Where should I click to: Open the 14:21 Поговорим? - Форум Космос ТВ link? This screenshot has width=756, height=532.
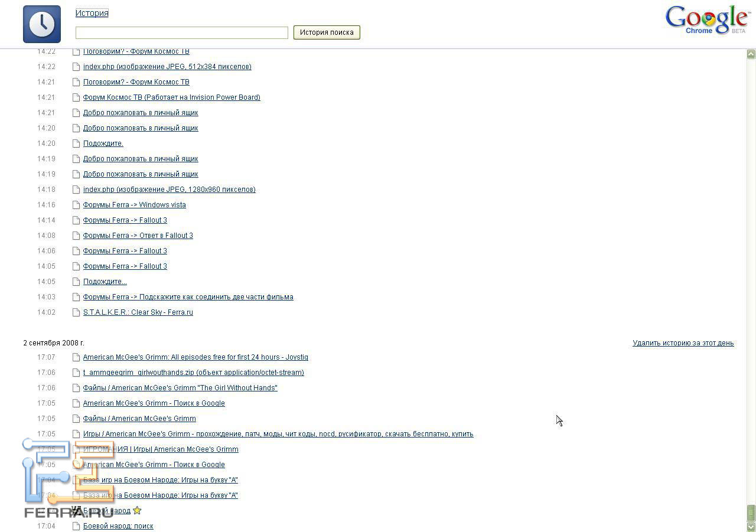point(136,82)
